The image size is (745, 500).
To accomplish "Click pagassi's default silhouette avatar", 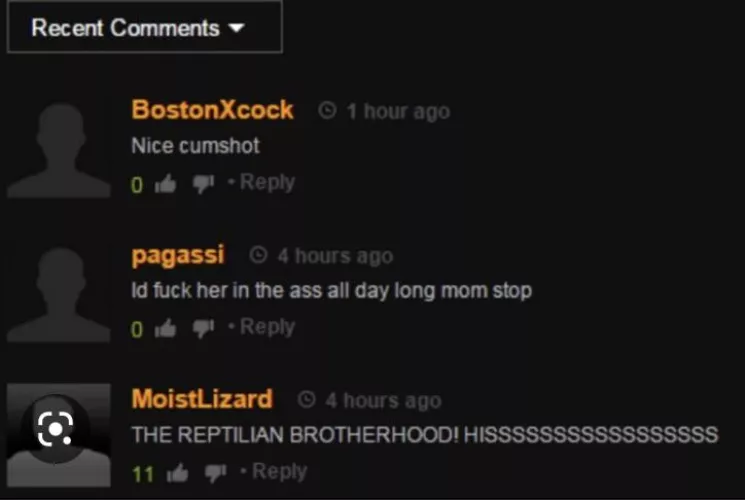I will (59, 294).
